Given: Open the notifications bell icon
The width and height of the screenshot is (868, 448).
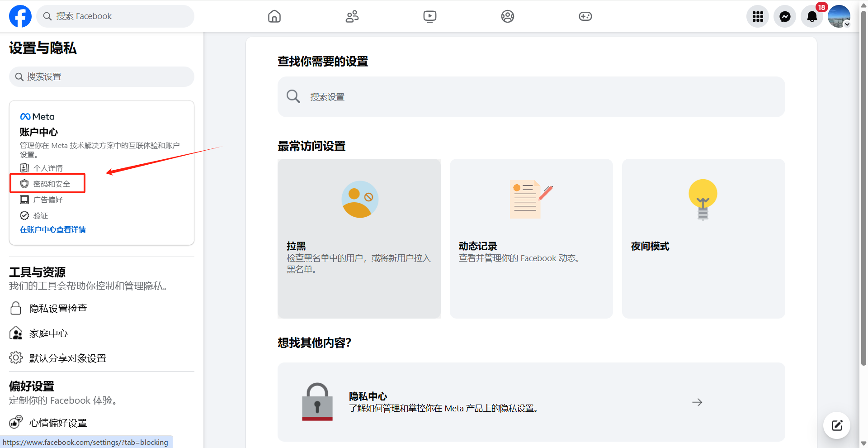Looking at the screenshot, I should pyautogui.click(x=812, y=17).
